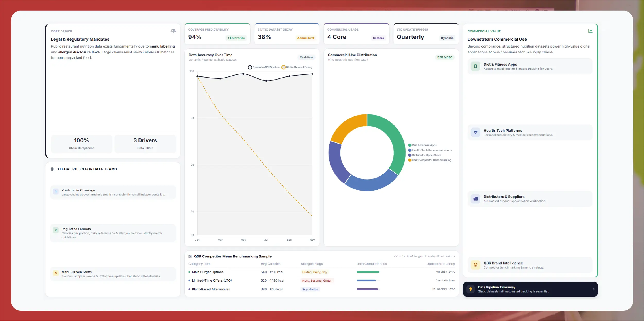644x321 pixels.
Task: Expand the Data Pipeline Takeaway chevron
Action: click(x=593, y=289)
